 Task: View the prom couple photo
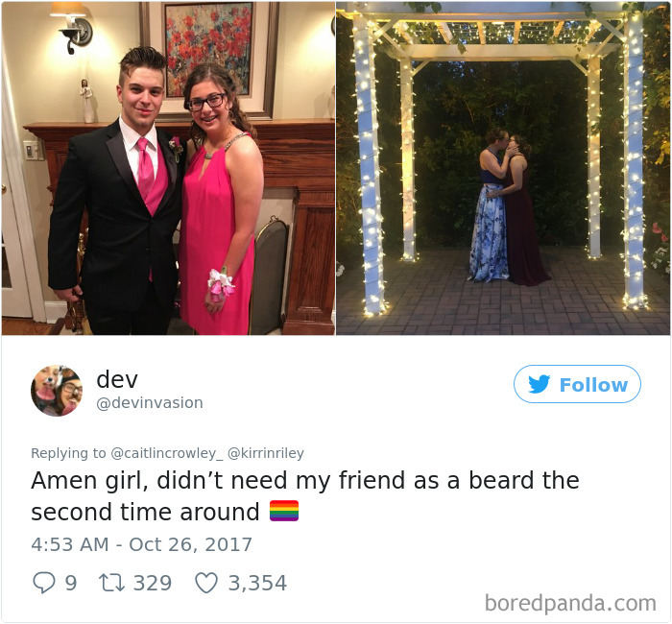pyautogui.click(x=168, y=168)
